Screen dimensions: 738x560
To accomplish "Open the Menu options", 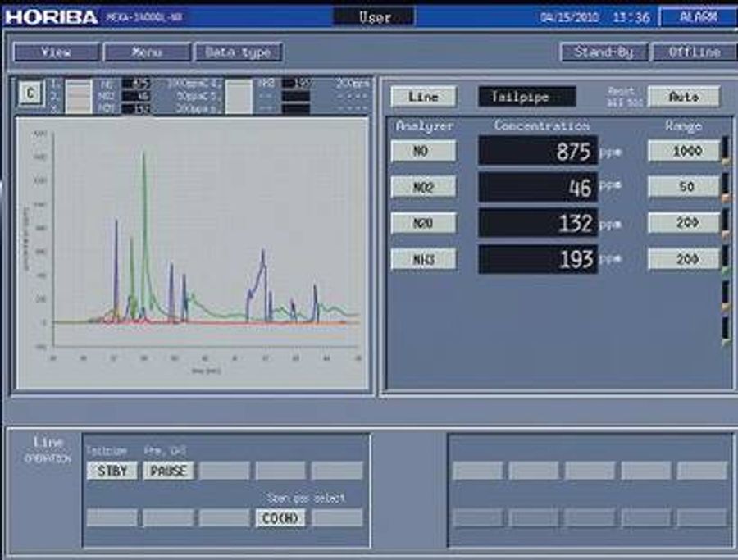I will coord(148,51).
